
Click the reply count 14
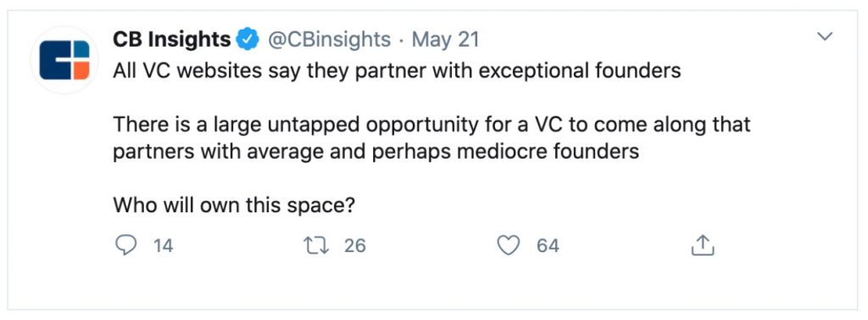pyautogui.click(x=164, y=245)
